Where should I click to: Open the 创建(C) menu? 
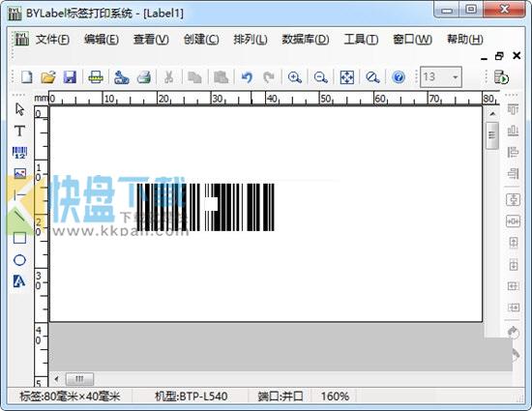[201, 40]
